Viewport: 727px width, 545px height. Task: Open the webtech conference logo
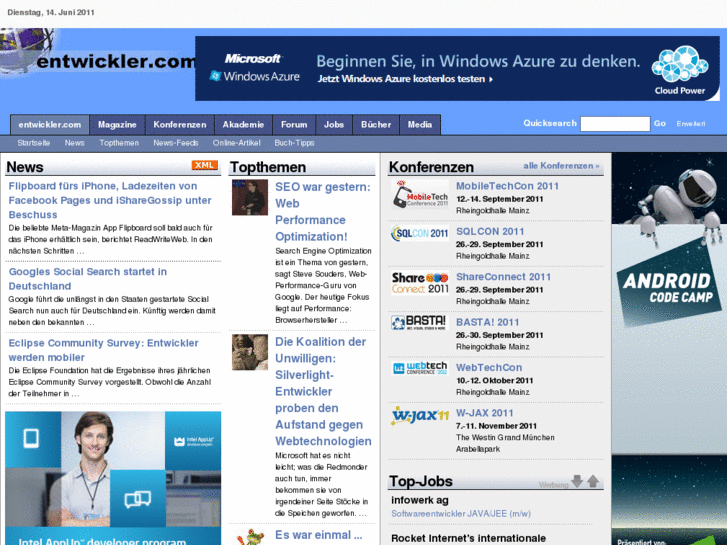tap(420, 368)
